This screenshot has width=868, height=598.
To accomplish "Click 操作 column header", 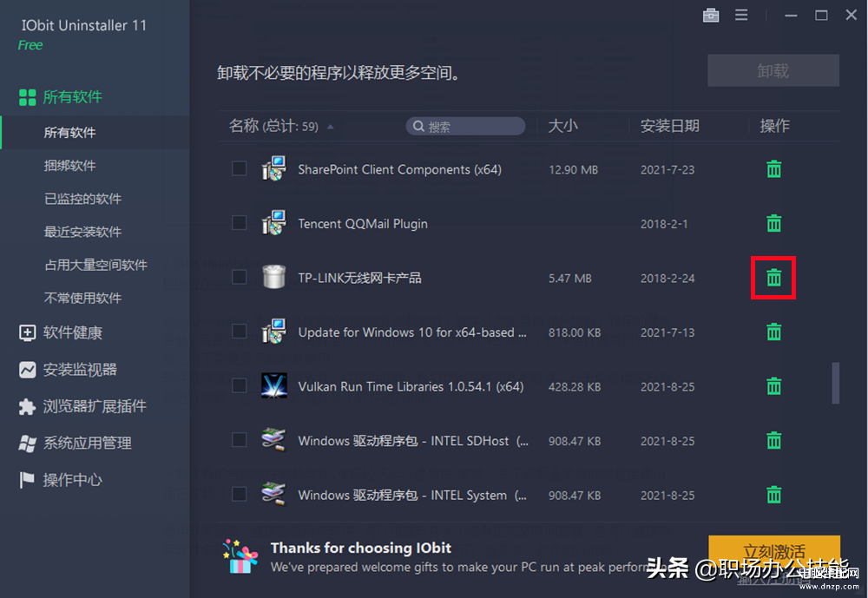I will 774,126.
